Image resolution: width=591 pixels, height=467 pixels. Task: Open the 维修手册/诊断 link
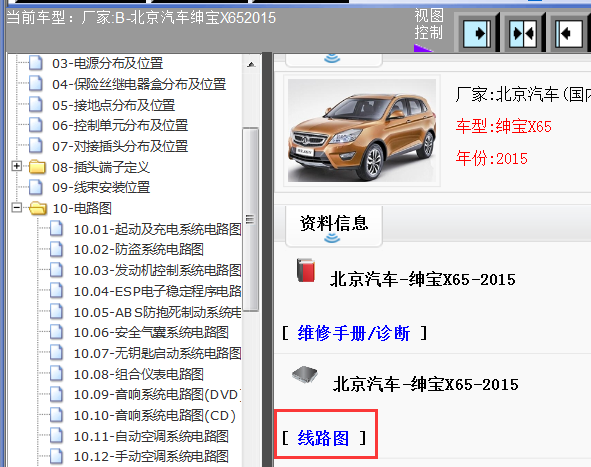pyautogui.click(x=354, y=334)
